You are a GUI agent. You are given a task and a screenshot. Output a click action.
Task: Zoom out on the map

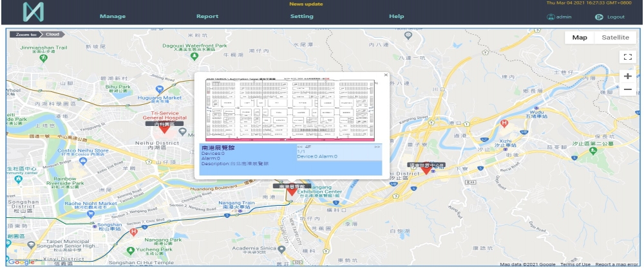click(627, 90)
